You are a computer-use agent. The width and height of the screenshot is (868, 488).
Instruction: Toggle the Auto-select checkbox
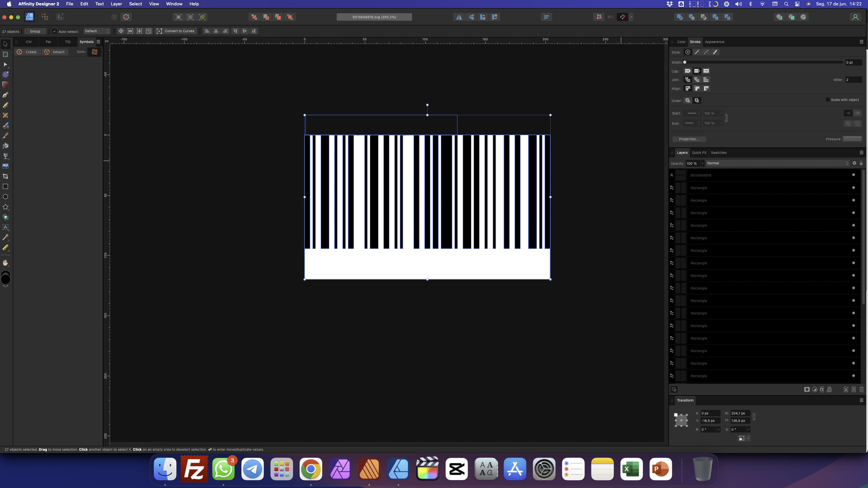55,32
